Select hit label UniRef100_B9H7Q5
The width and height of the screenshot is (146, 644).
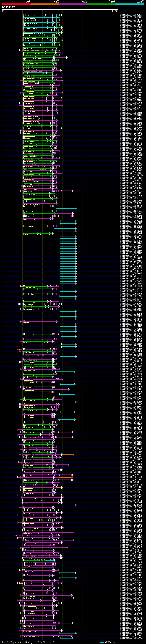[x=131, y=57]
